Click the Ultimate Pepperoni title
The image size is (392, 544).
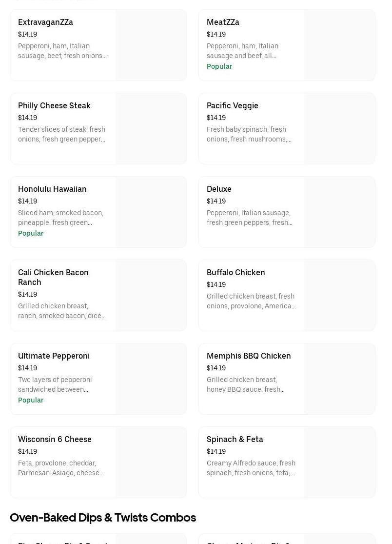54,356
